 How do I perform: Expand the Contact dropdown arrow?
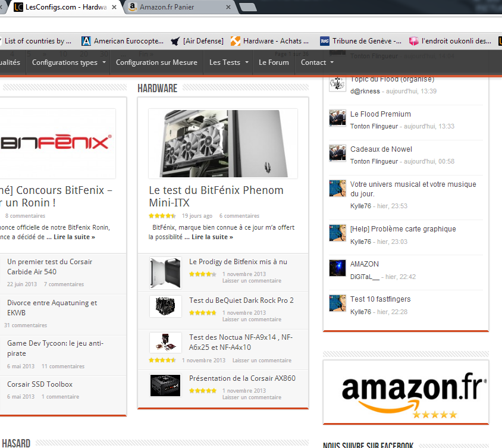coord(332,62)
